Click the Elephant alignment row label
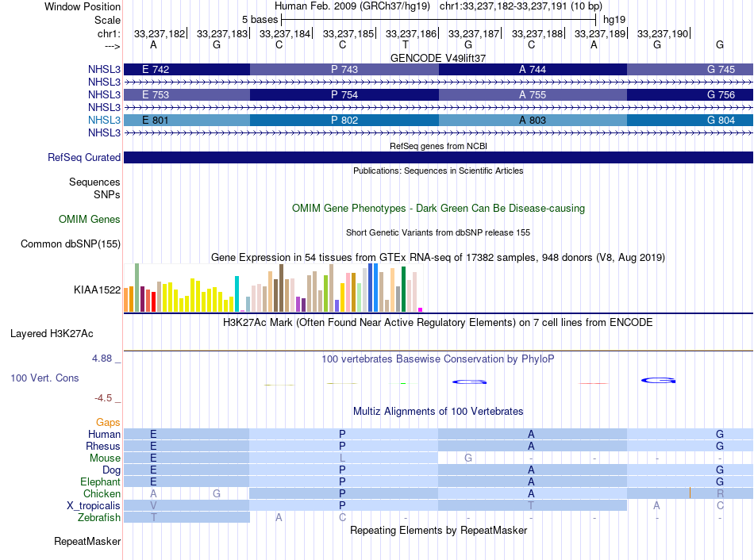This screenshot has height=560, width=754. coord(101,481)
